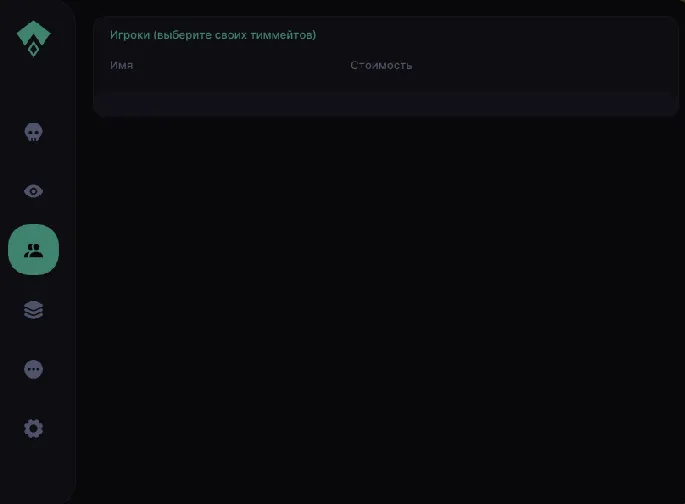The height and width of the screenshot is (504, 685).
Task: Switch to the kill skull tab
Action: pyautogui.click(x=33, y=132)
